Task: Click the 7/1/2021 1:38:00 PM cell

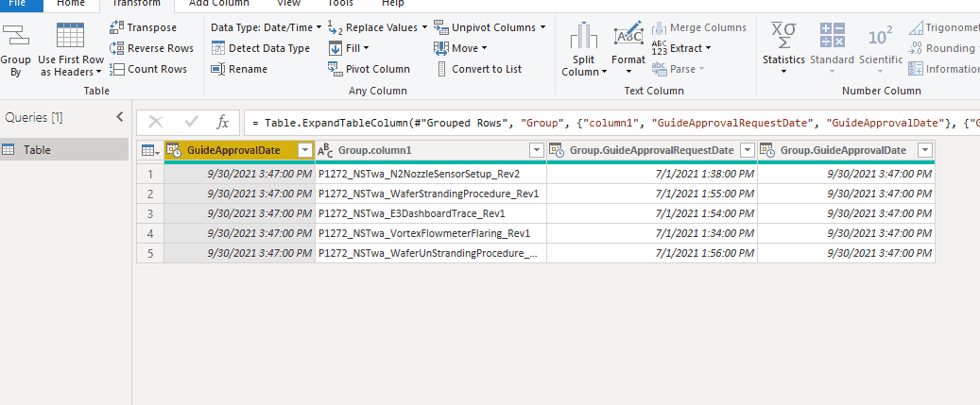Action: tap(652, 174)
